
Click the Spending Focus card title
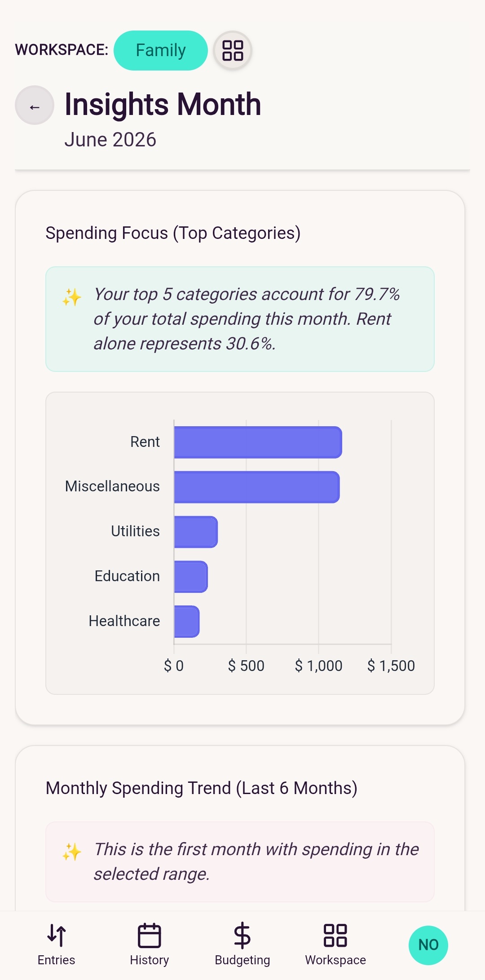(x=173, y=233)
